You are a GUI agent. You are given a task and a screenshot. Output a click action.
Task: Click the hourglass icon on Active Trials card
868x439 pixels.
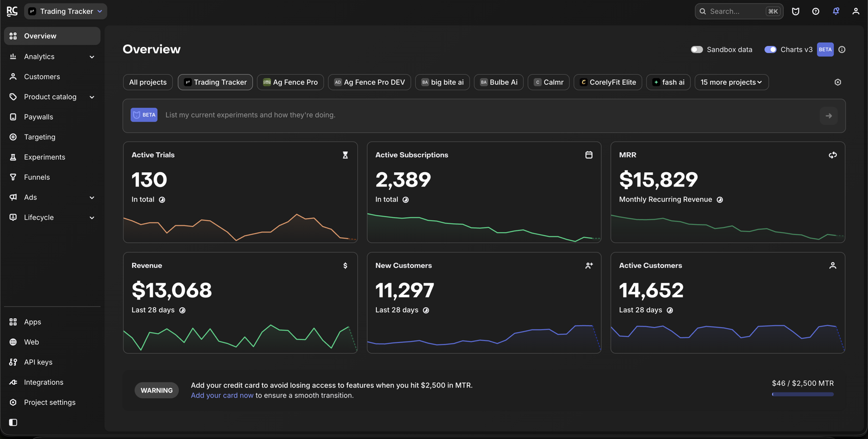345,155
